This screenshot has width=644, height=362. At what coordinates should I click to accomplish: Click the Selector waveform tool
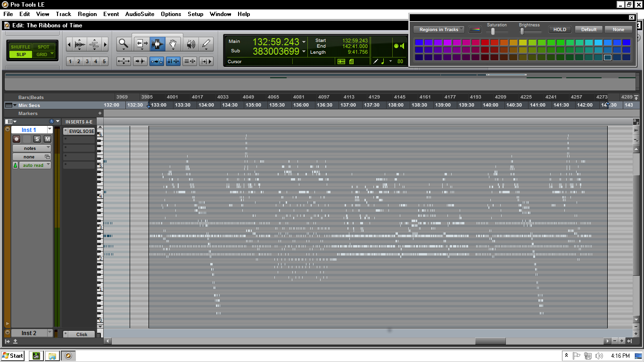point(157,44)
